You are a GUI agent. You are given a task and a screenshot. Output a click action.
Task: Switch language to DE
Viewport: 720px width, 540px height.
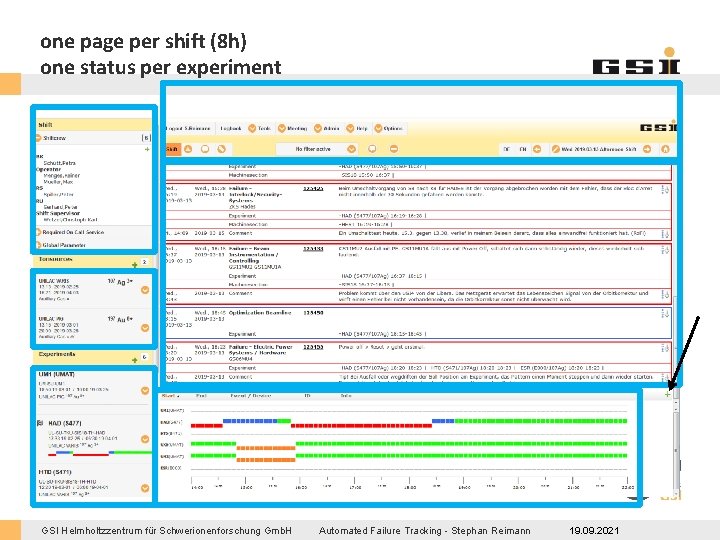[x=506, y=149]
